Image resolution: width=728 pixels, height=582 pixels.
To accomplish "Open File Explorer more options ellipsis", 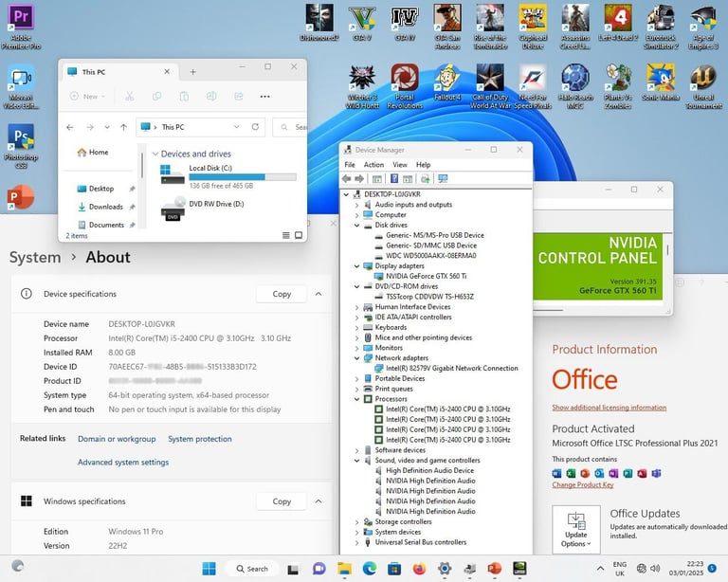I will tap(264, 97).
